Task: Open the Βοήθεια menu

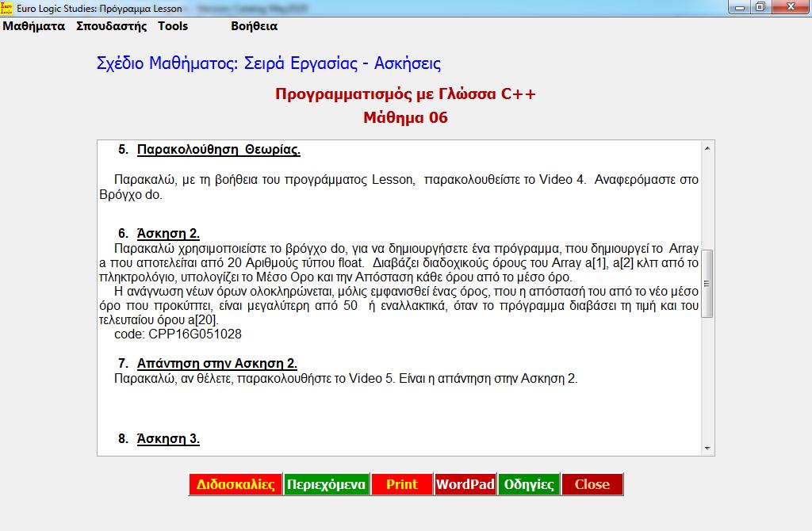Action: click(x=254, y=26)
